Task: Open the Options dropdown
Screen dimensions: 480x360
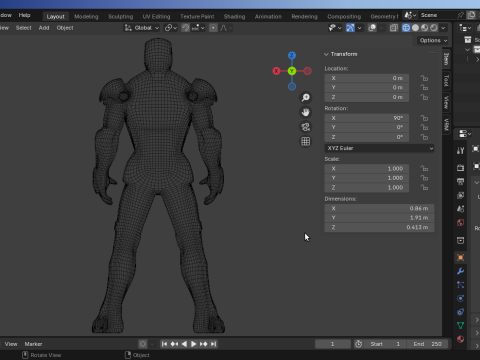Action: click(x=433, y=40)
